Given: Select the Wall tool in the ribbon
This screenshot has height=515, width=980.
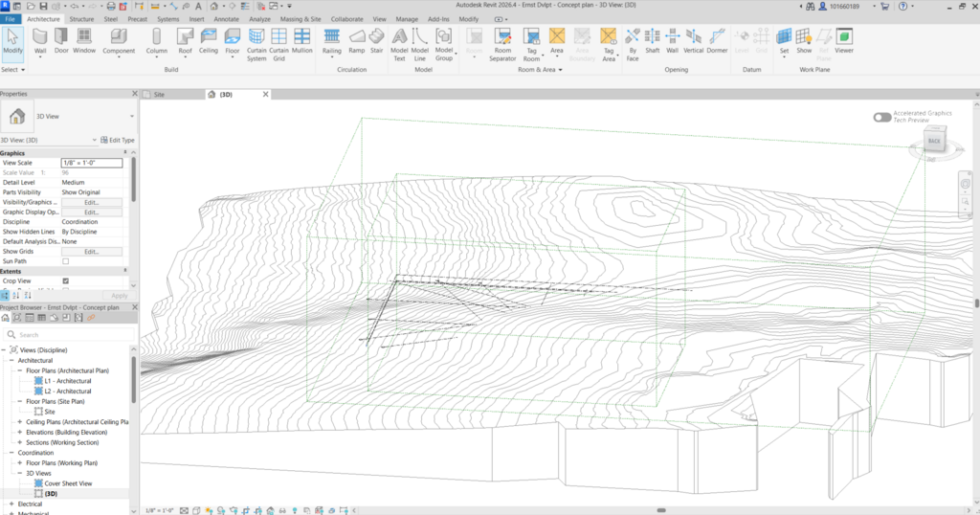Looking at the screenshot, I should pyautogui.click(x=40, y=42).
